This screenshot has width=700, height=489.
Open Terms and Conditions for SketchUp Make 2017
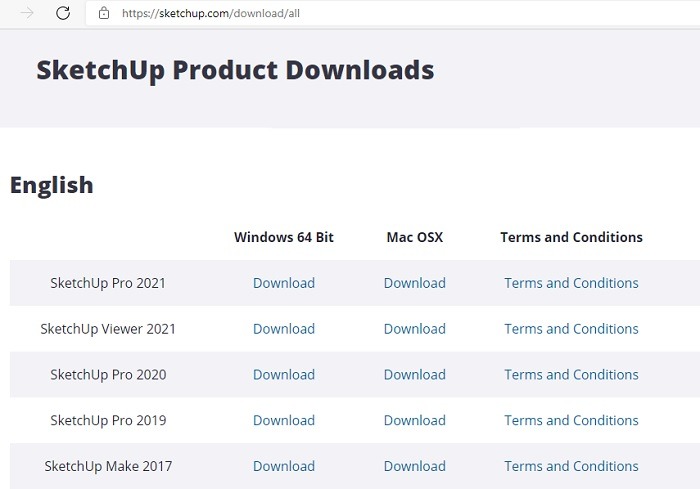(x=571, y=466)
